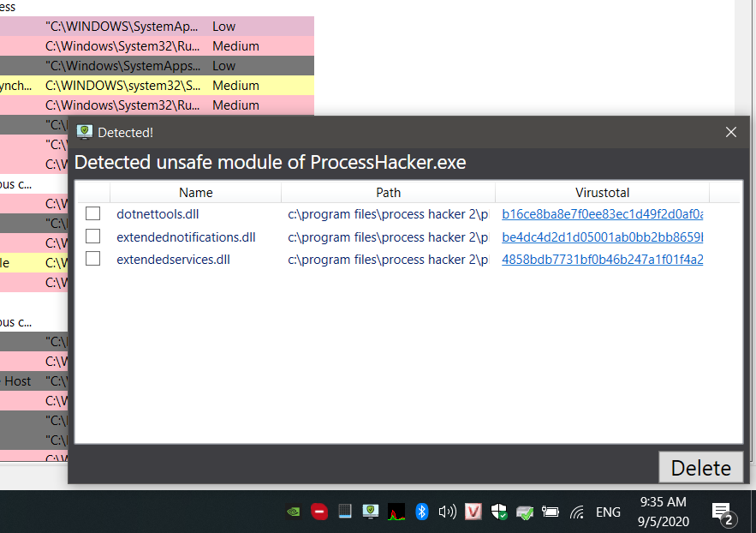
Task: Open the Wi-Fi network flyout
Action: point(577,512)
